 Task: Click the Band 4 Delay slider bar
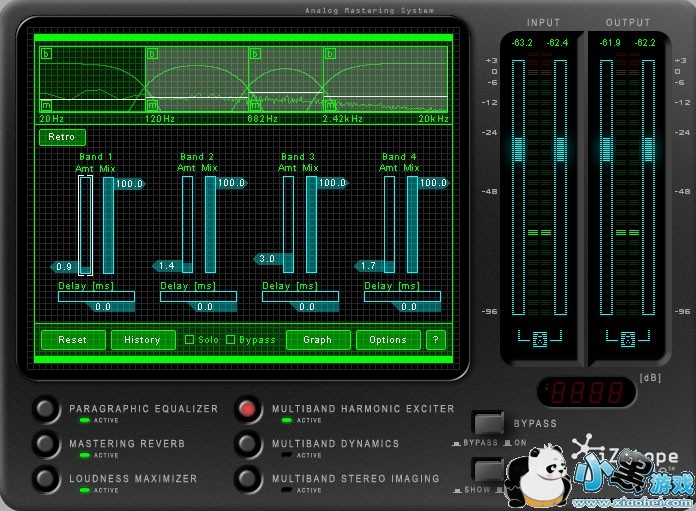click(403, 297)
